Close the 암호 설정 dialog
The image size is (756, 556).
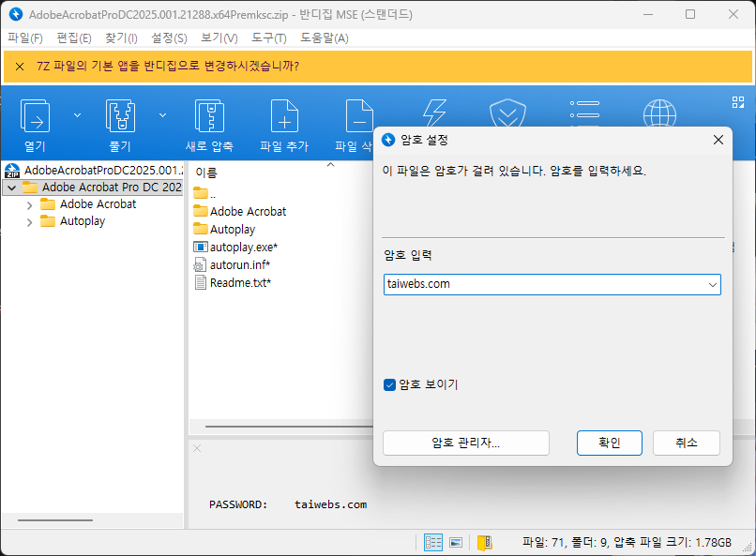718,140
